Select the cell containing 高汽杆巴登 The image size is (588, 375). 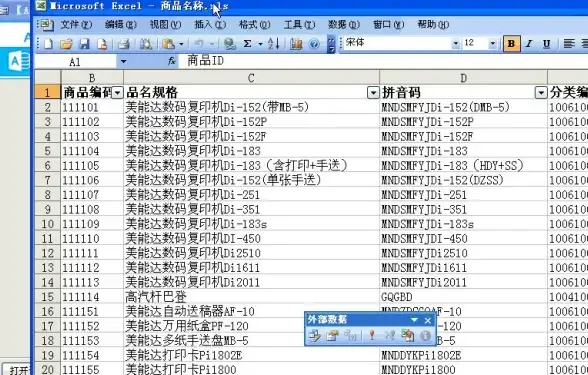[x=251, y=297]
